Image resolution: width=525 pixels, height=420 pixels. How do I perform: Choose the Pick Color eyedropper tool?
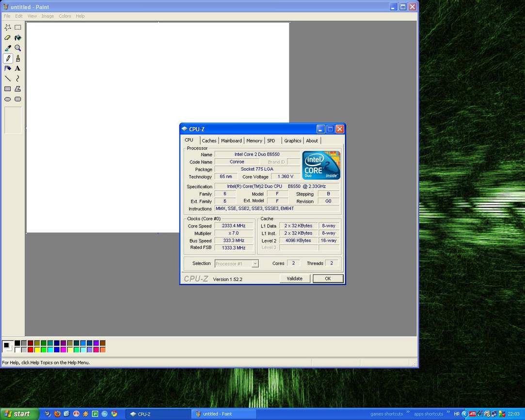pyautogui.click(x=8, y=48)
